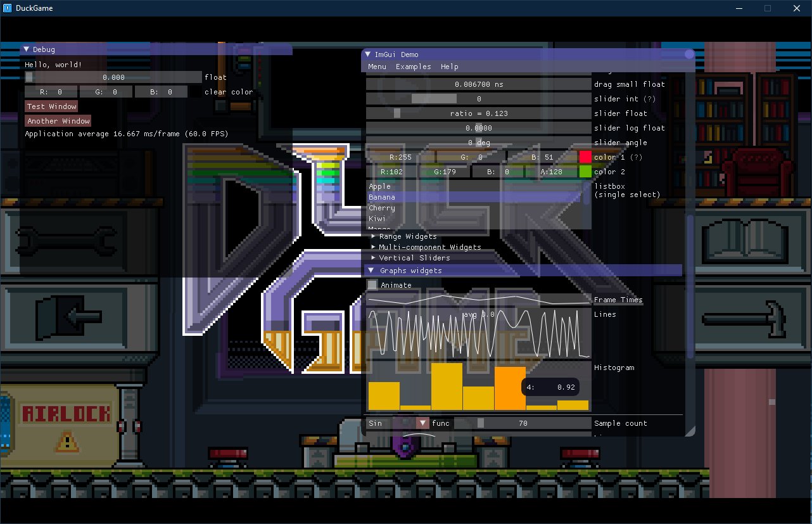Open the Menu item in ImGui Demo
The image size is (812, 524).
click(377, 67)
